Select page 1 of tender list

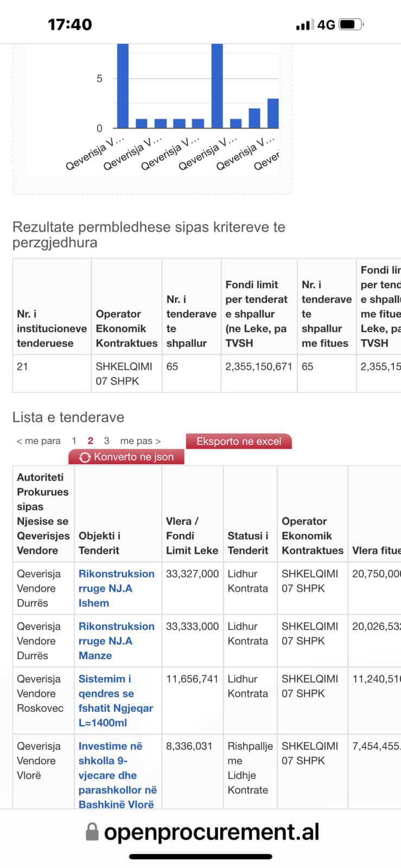74,441
